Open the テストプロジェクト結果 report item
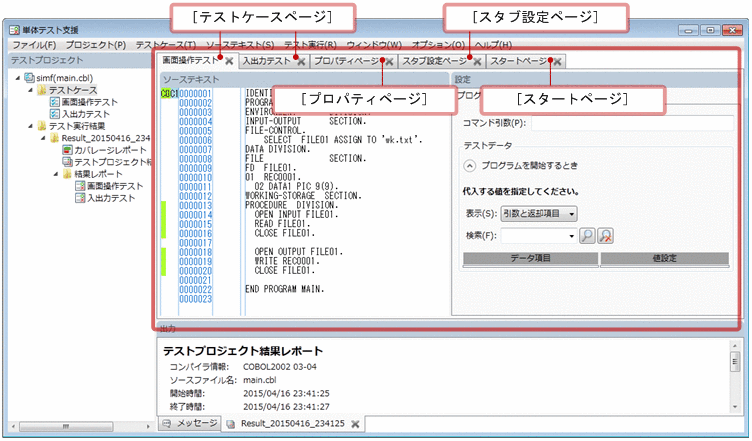Viewport: 752px width, 441px height. point(112,162)
